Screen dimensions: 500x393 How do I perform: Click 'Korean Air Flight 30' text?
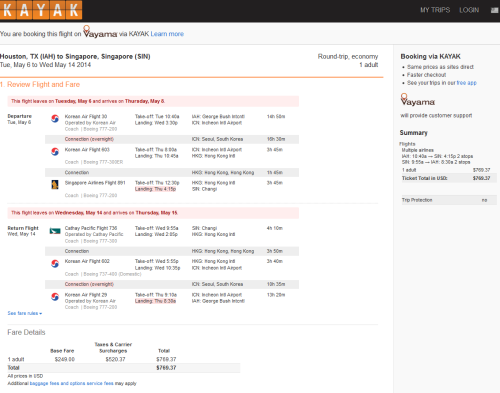(x=86, y=116)
